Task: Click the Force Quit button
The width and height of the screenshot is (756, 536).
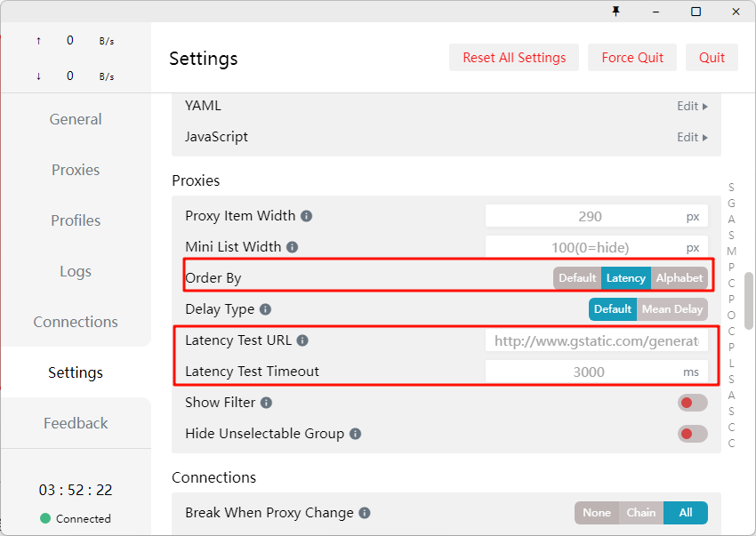Action: coord(632,58)
